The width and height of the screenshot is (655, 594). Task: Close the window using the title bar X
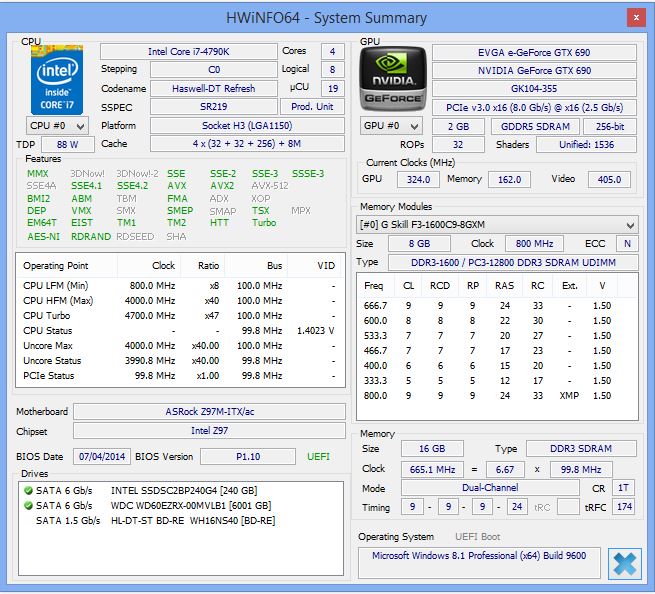[634, 17]
